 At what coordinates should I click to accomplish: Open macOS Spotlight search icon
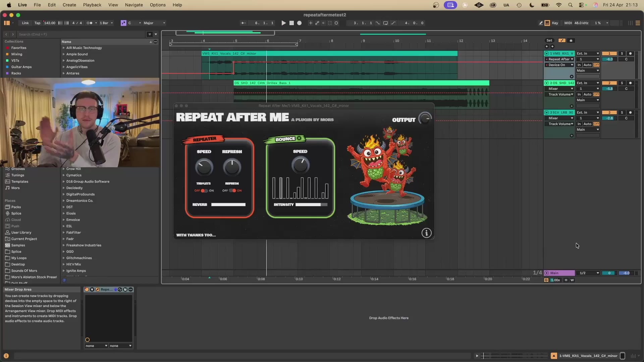(x=570, y=5)
